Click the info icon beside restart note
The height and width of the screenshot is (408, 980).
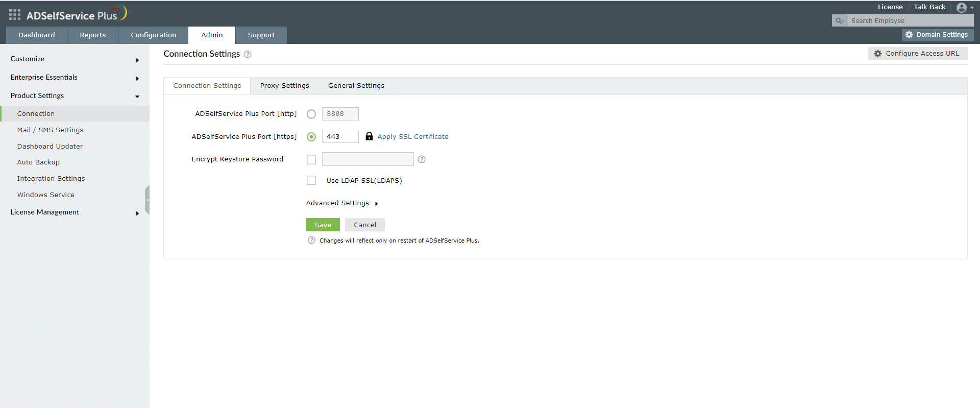[x=311, y=240]
